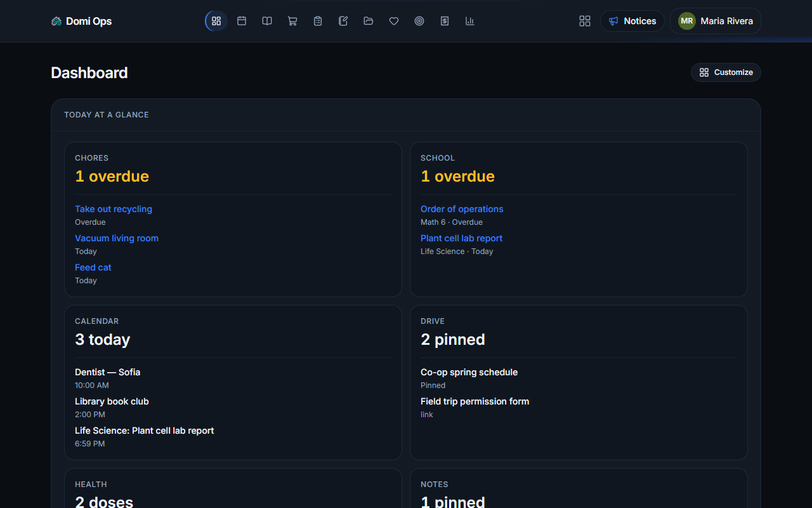Click the Dashboard page heading
The image size is (812, 508).
(x=89, y=72)
